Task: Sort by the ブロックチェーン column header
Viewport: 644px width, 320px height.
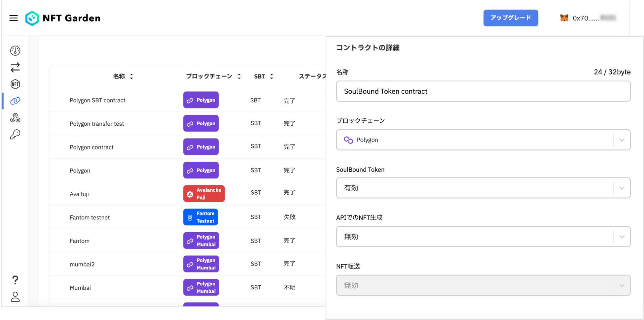Action: point(213,77)
